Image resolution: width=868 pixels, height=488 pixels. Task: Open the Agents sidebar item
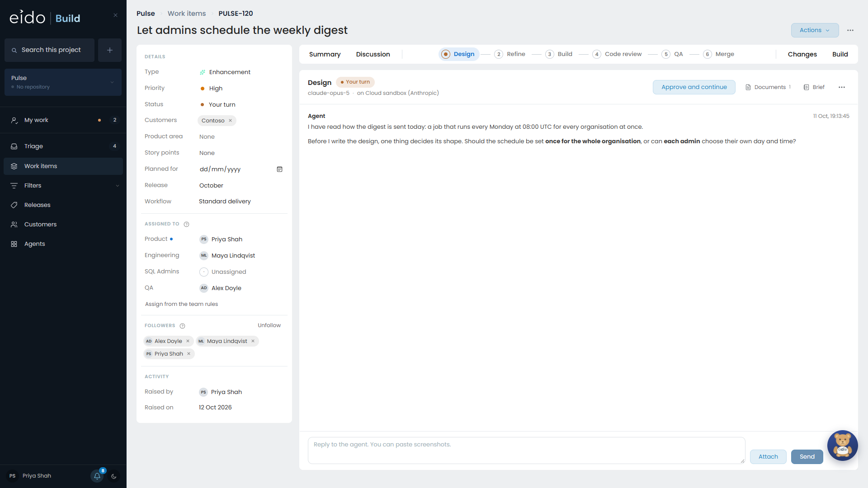point(63,244)
